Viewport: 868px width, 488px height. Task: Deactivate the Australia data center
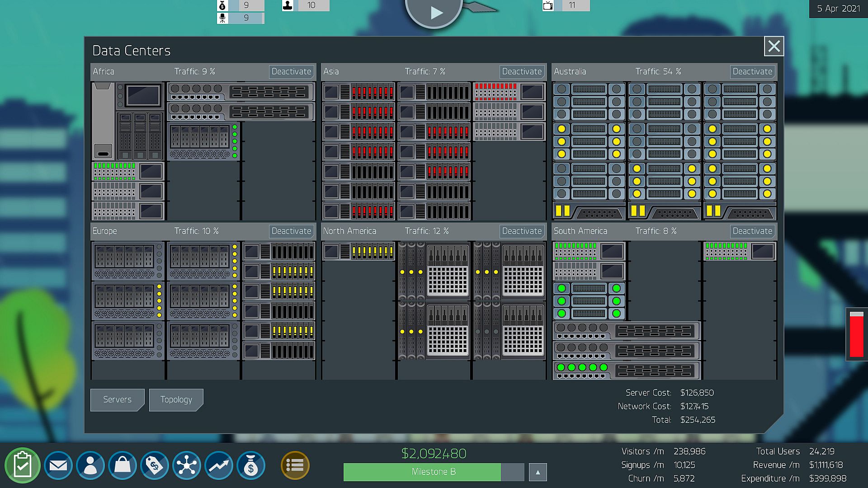click(752, 71)
